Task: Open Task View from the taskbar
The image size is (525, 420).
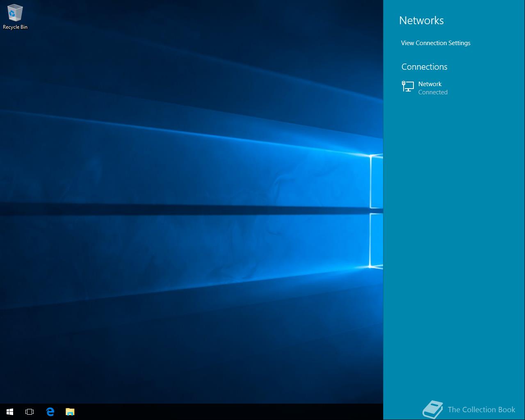Action: coord(30,412)
